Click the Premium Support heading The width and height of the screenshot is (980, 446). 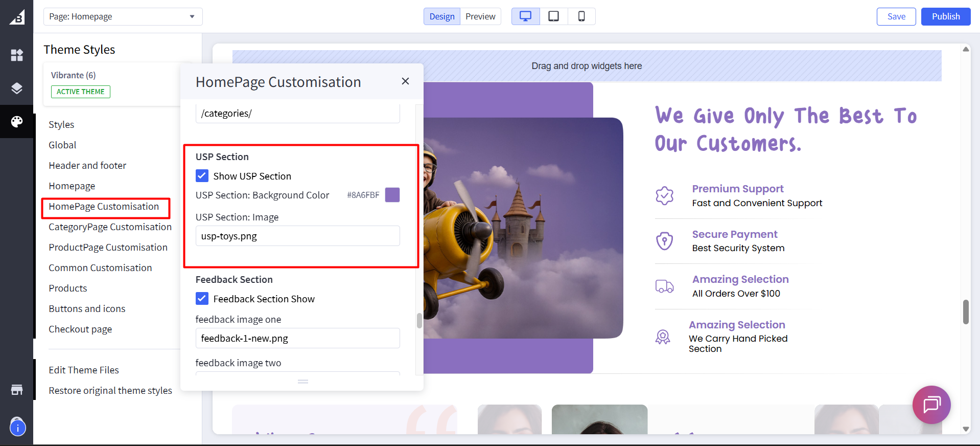738,189
